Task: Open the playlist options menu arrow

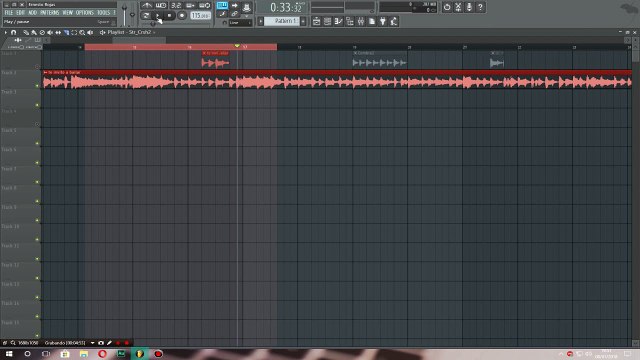Action: 5,32
